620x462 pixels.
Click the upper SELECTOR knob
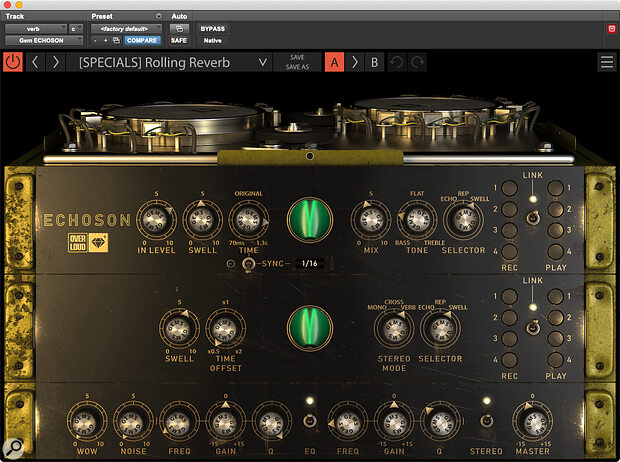[x=463, y=220]
